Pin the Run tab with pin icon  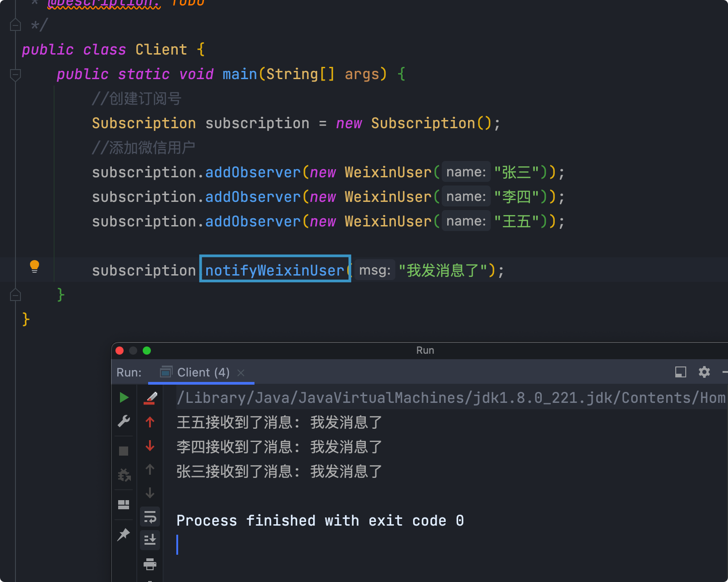tap(124, 534)
